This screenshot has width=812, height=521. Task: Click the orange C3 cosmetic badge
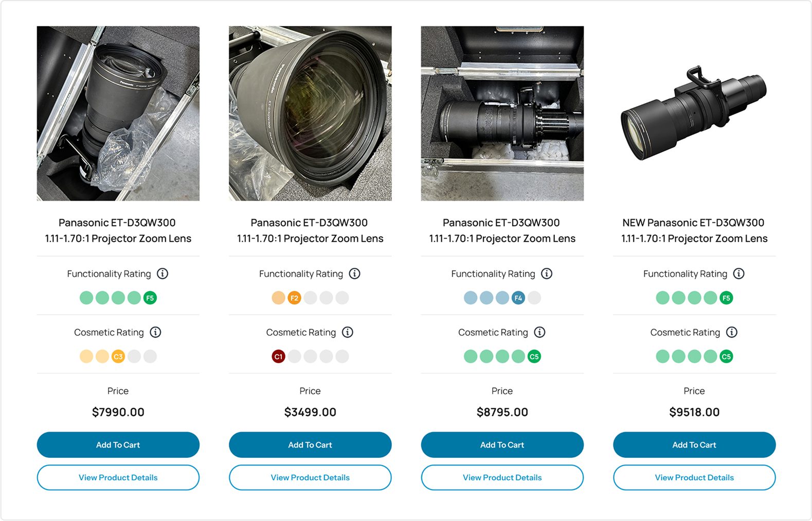point(118,356)
